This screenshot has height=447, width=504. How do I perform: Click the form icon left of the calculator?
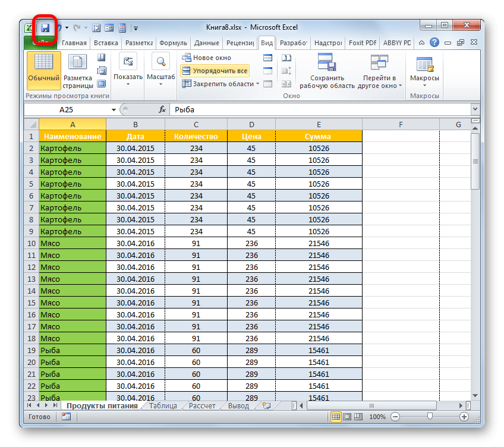point(109,28)
